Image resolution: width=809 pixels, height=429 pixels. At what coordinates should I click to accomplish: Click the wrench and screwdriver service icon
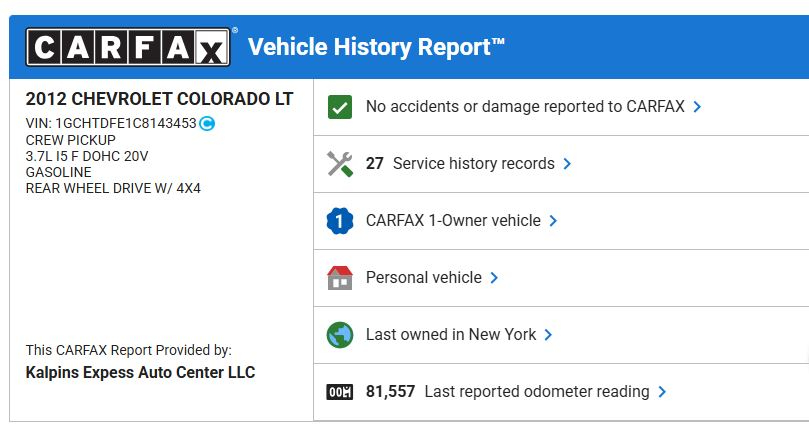340,164
